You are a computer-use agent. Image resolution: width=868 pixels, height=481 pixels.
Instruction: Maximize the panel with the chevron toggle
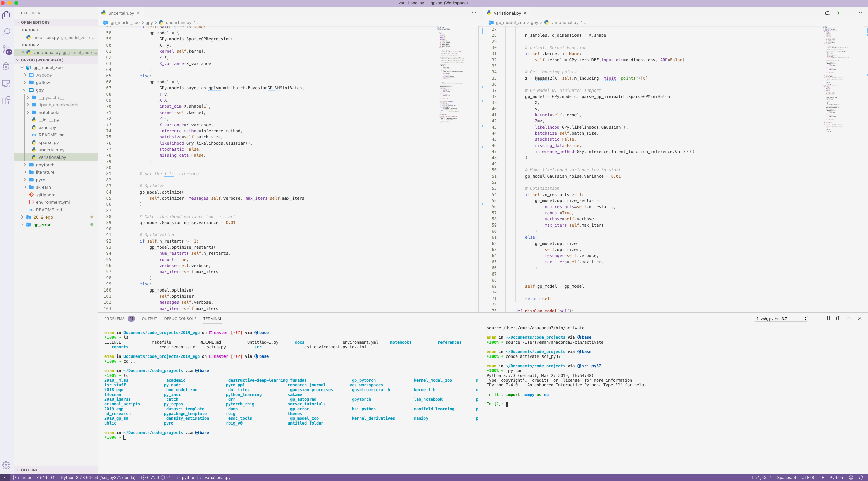coord(849,318)
